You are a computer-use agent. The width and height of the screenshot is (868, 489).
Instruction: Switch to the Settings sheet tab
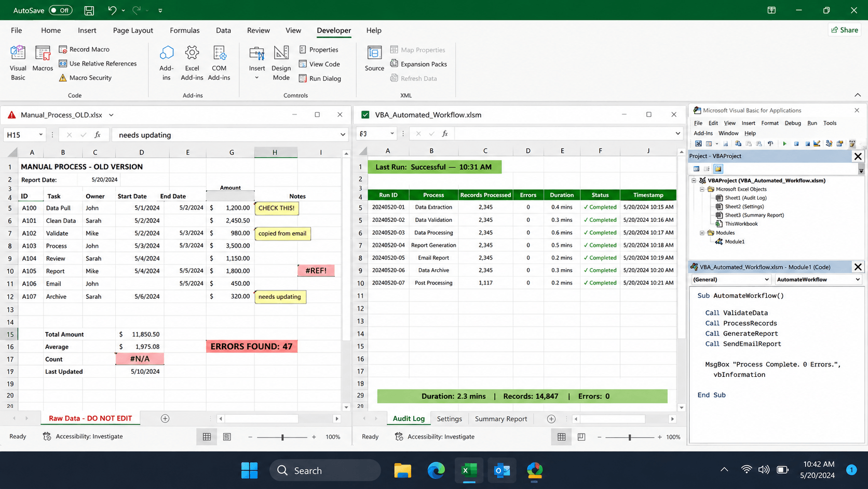[x=449, y=419]
